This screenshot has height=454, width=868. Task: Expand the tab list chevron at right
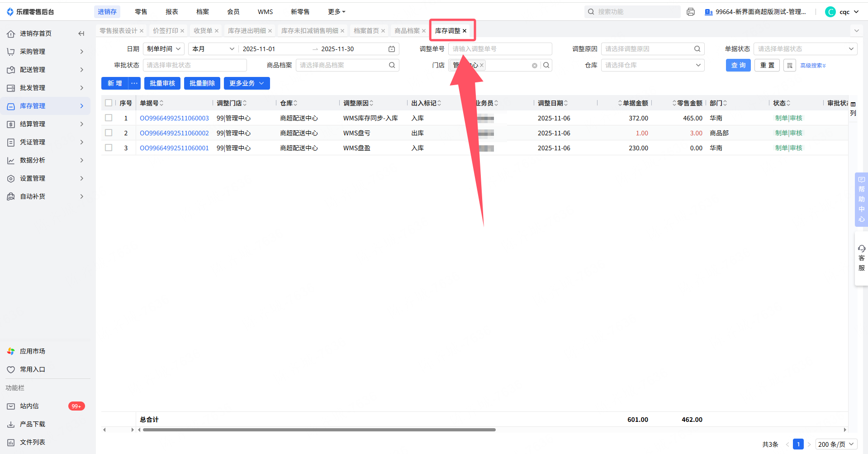pos(856,31)
